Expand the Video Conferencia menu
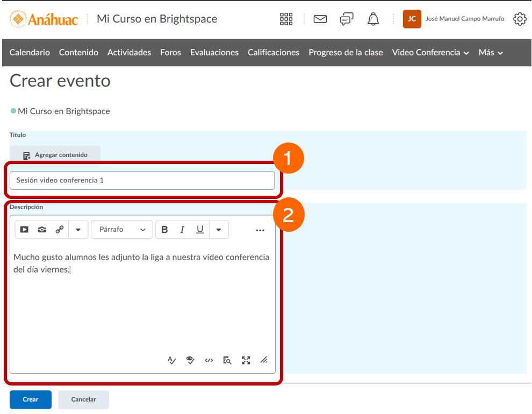This screenshot has height=414, width=532. point(430,53)
